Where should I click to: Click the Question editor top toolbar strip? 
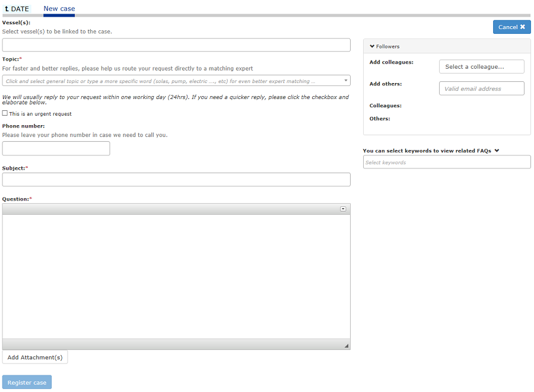(166, 209)
